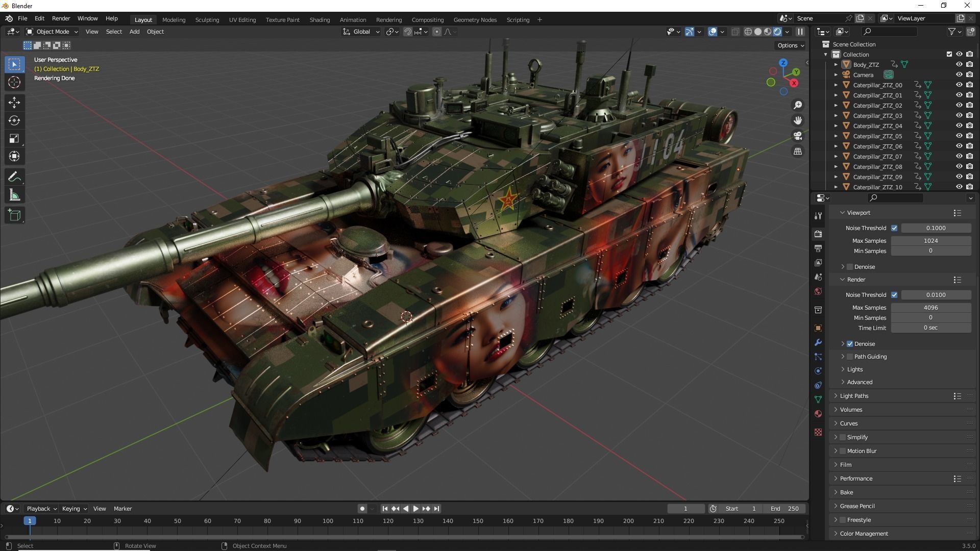The height and width of the screenshot is (551, 980).
Task: Open the Material properties tab
Action: pyautogui.click(x=818, y=414)
